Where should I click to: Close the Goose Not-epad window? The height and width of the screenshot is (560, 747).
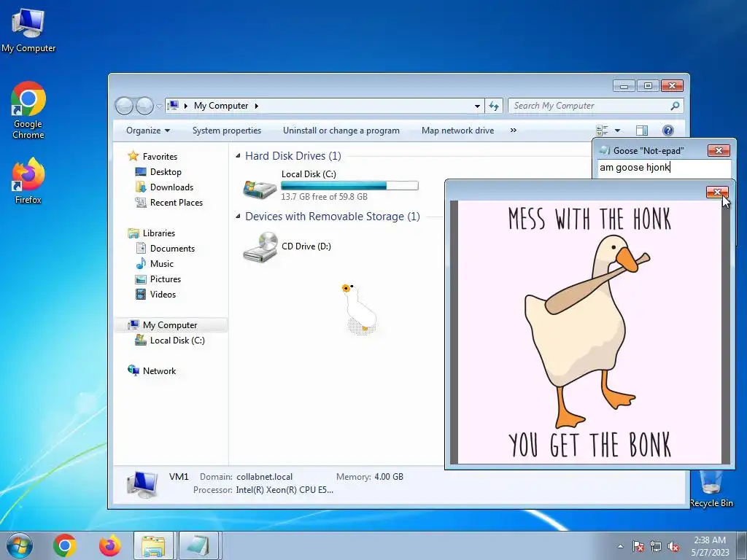719,150
